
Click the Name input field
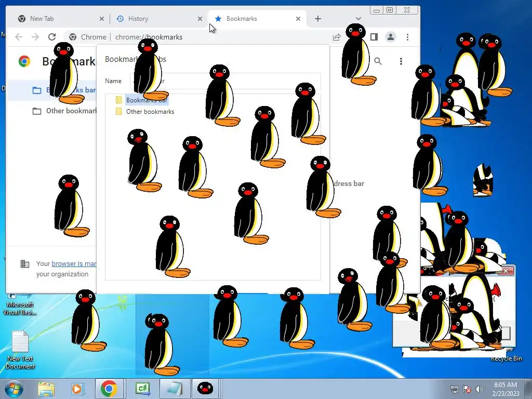225,81
